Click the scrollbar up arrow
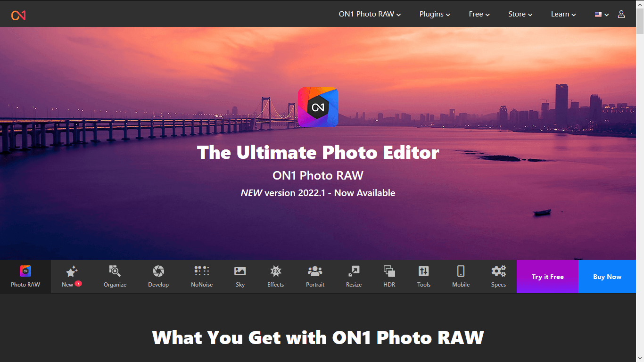Image resolution: width=644 pixels, height=362 pixels. 640,4
